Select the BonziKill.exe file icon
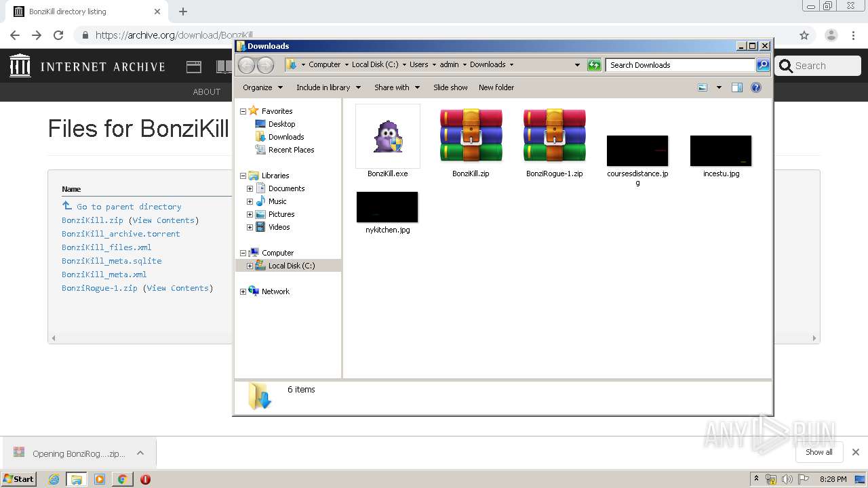868x488 pixels. click(388, 136)
